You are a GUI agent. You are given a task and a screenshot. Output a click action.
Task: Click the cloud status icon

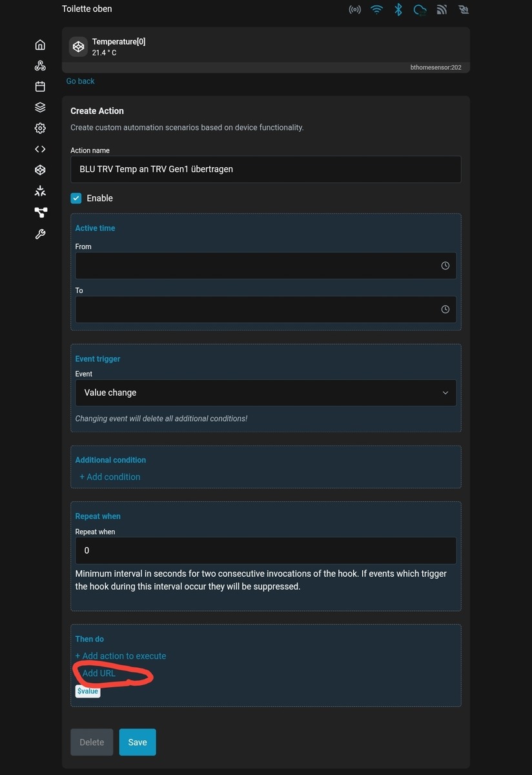click(x=420, y=10)
